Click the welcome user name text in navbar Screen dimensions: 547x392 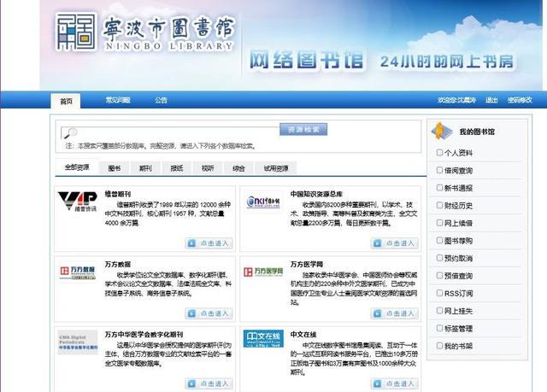457,100
